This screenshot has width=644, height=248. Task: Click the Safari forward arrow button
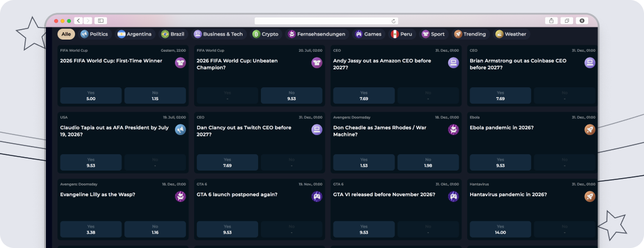(88, 20)
